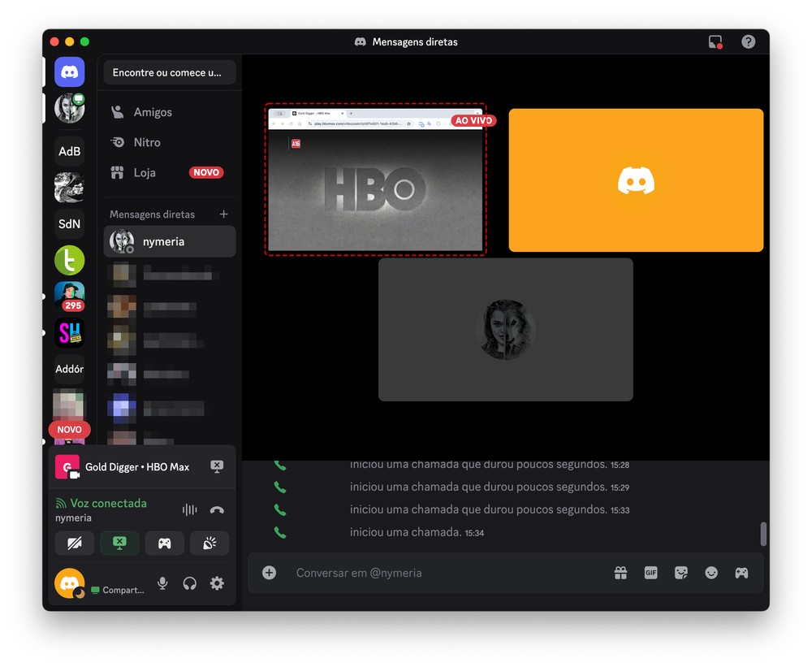Image resolution: width=812 pixels, height=667 pixels.
Task: Open the SH server icon
Action: (x=69, y=332)
